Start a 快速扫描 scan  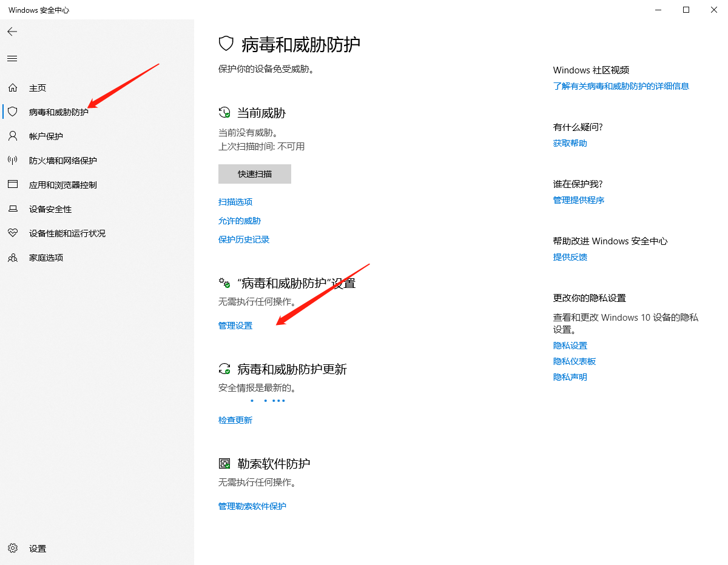pyautogui.click(x=255, y=174)
